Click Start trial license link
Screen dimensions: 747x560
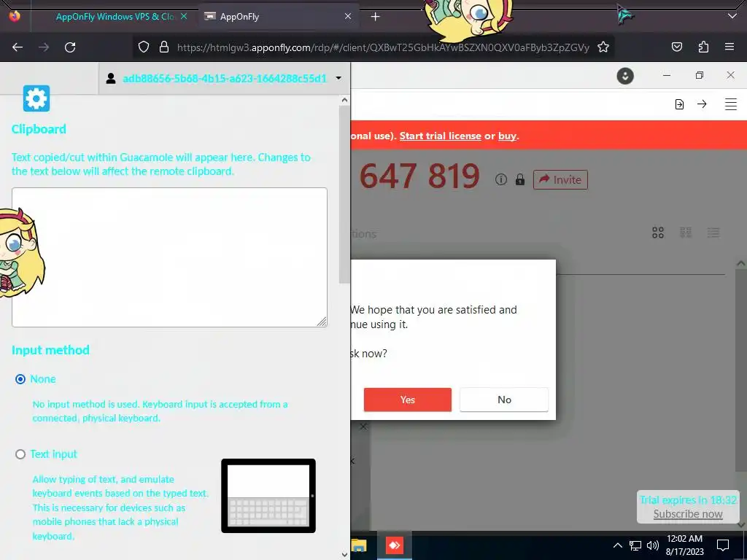(x=440, y=136)
